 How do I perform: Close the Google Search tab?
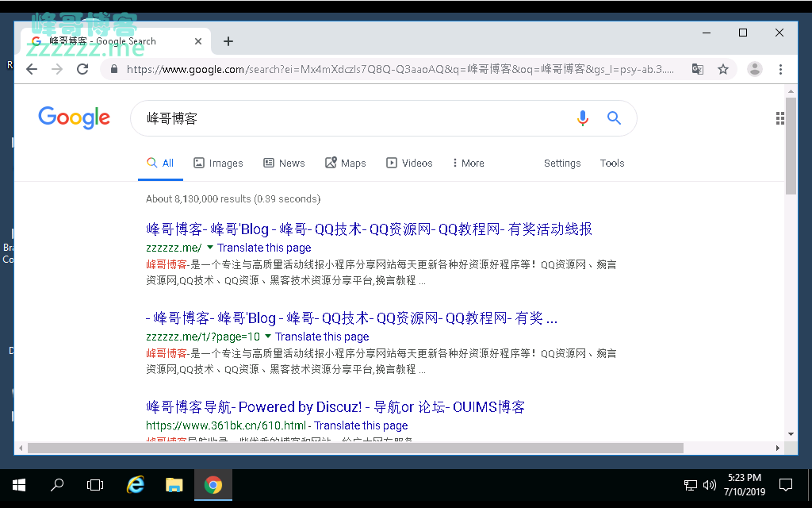click(x=197, y=41)
